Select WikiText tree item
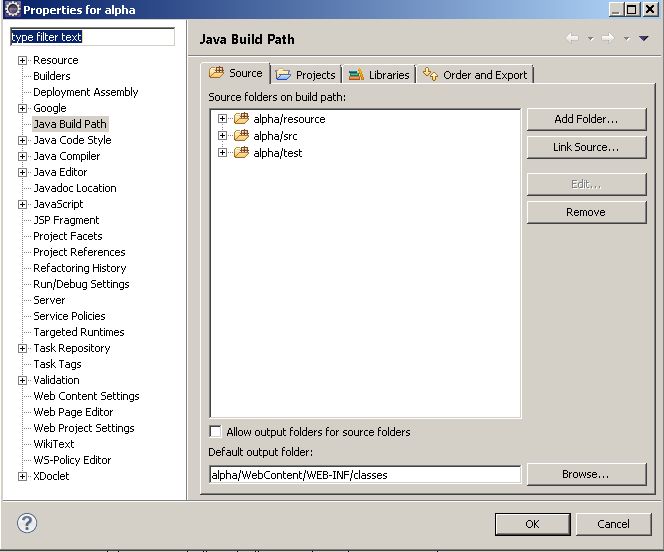This screenshot has height=552, width=664. point(54,444)
